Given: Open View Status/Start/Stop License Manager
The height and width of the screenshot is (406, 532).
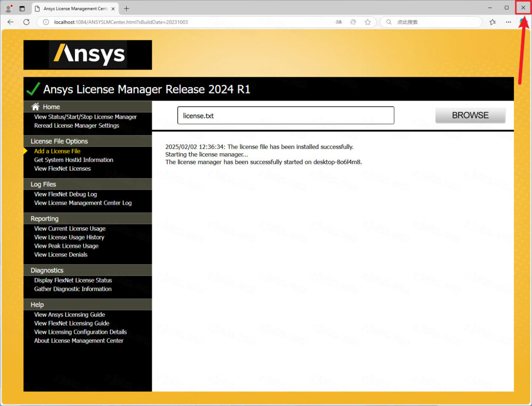Looking at the screenshot, I should tap(85, 117).
